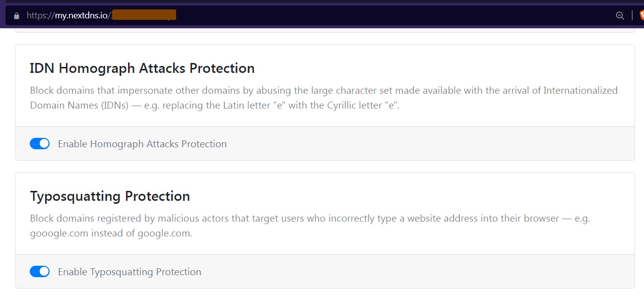Click the site security lock icon
The width and height of the screenshot is (644, 297).
tap(16, 15)
